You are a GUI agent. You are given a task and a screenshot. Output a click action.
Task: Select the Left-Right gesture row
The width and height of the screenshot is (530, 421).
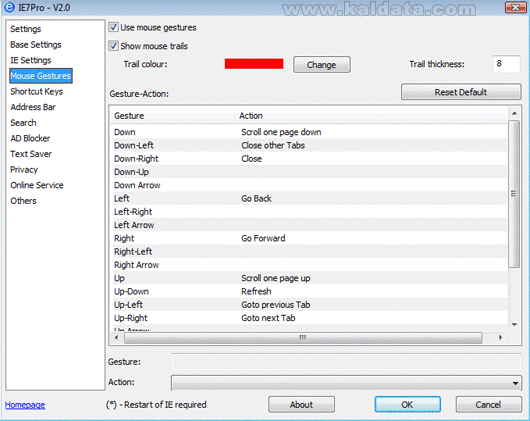[x=309, y=212]
